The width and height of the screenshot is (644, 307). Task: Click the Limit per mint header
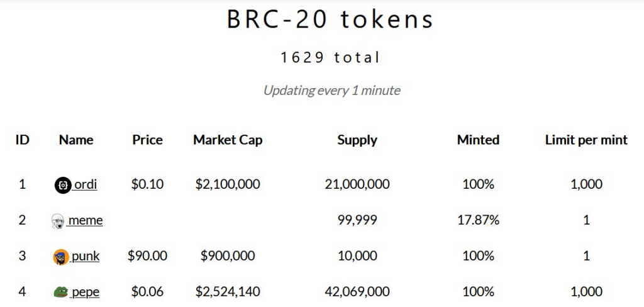pos(586,140)
